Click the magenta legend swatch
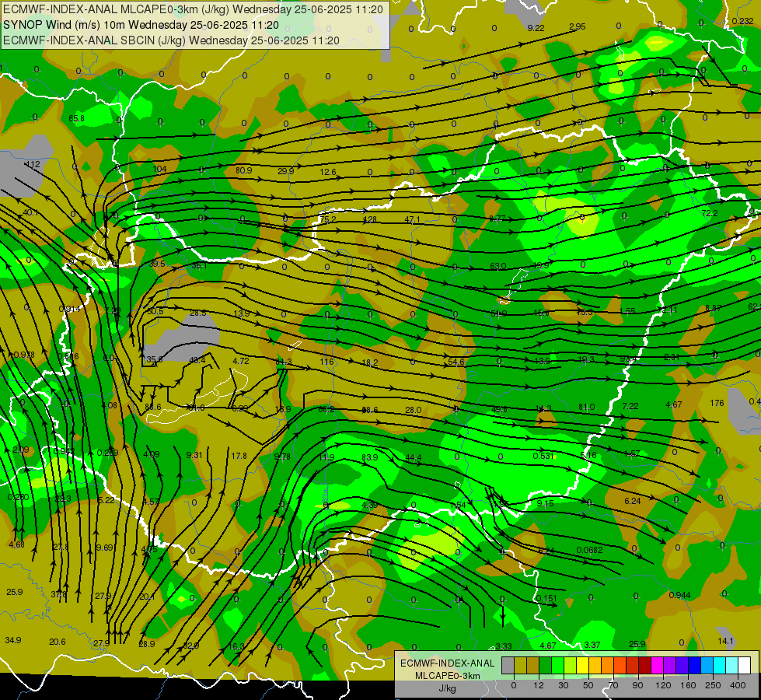The image size is (761, 700). 657,665
